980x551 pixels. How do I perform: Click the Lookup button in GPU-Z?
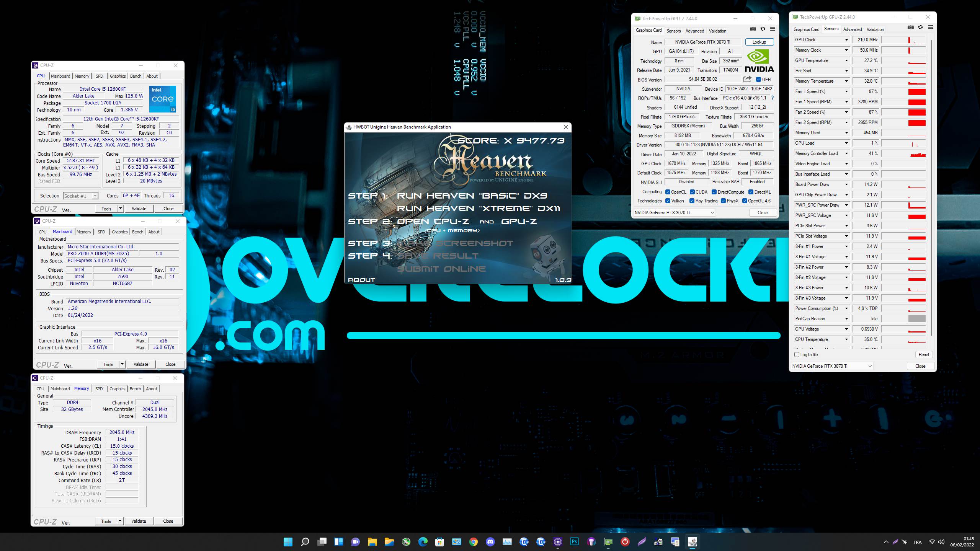pyautogui.click(x=759, y=42)
